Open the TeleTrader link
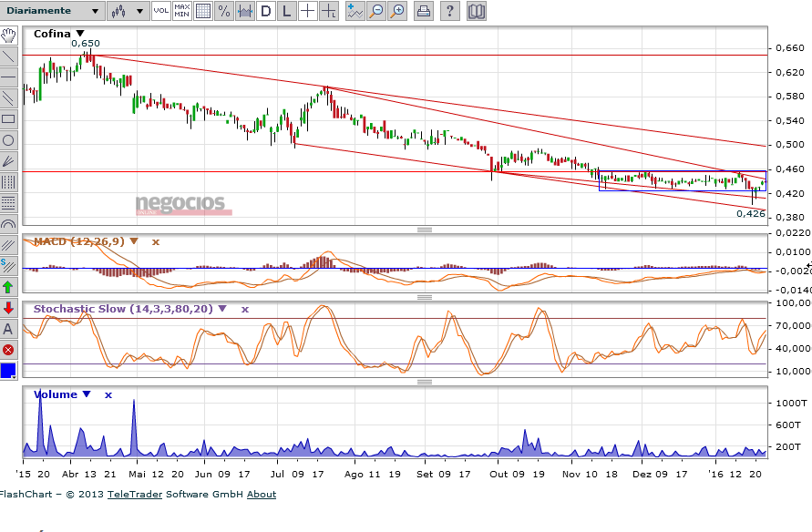Screen dimensions: 812x532 pos(132,495)
